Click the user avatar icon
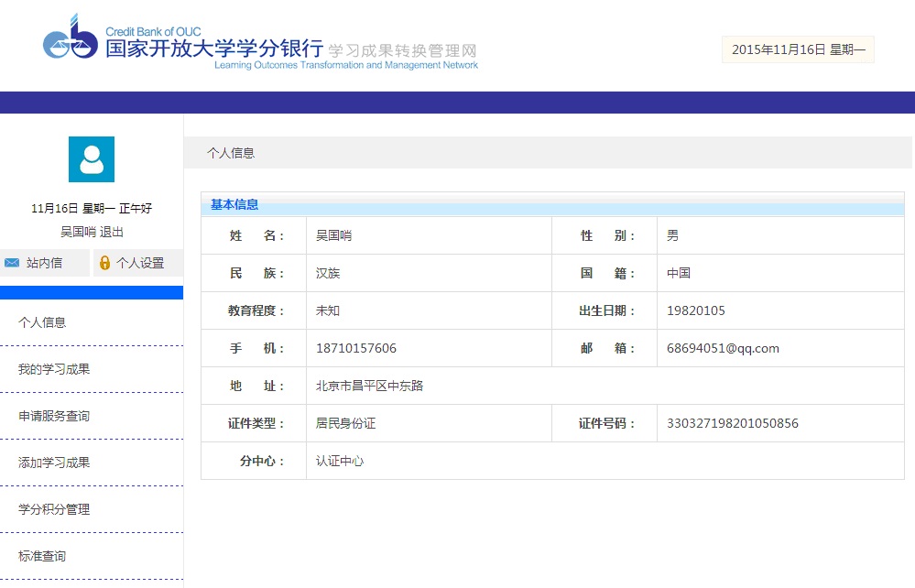The image size is (915, 588). coord(92,159)
